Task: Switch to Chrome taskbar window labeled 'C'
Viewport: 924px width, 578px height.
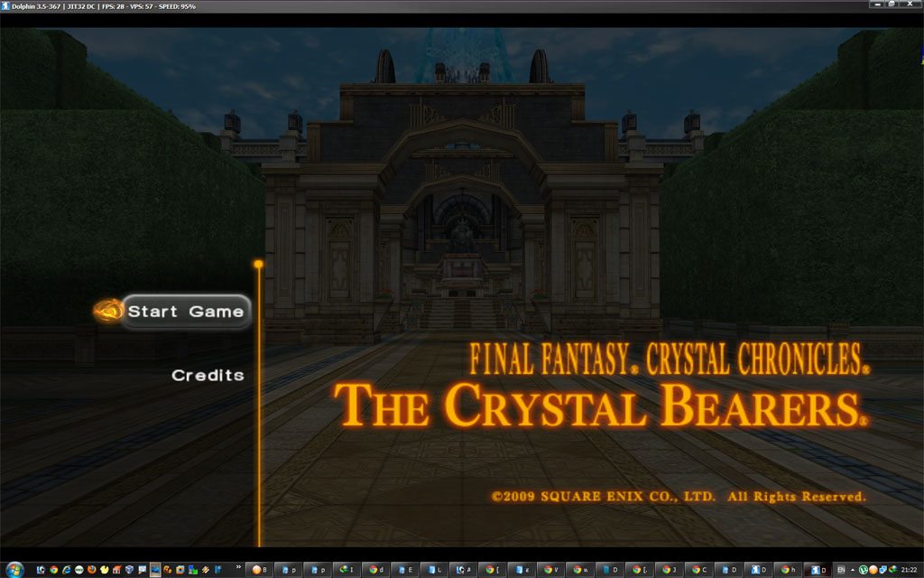Action: click(x=698, y=570)
